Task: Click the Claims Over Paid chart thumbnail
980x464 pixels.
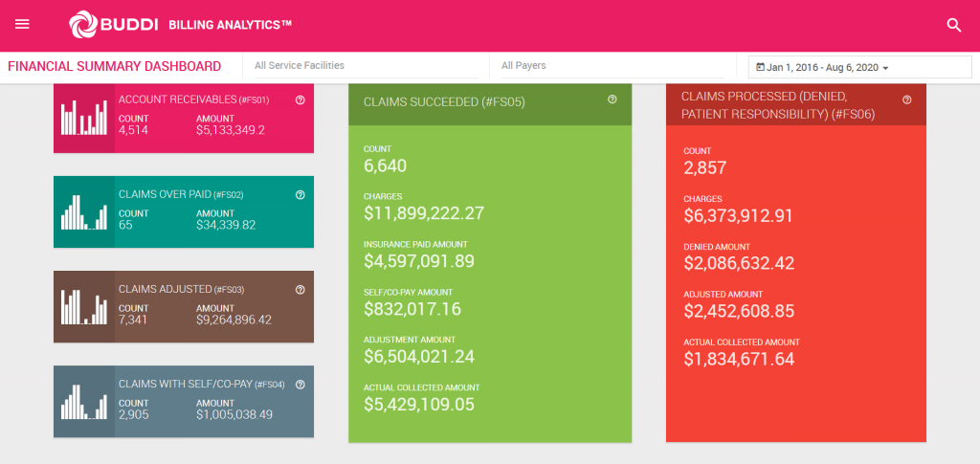Action: click(84, 212)
